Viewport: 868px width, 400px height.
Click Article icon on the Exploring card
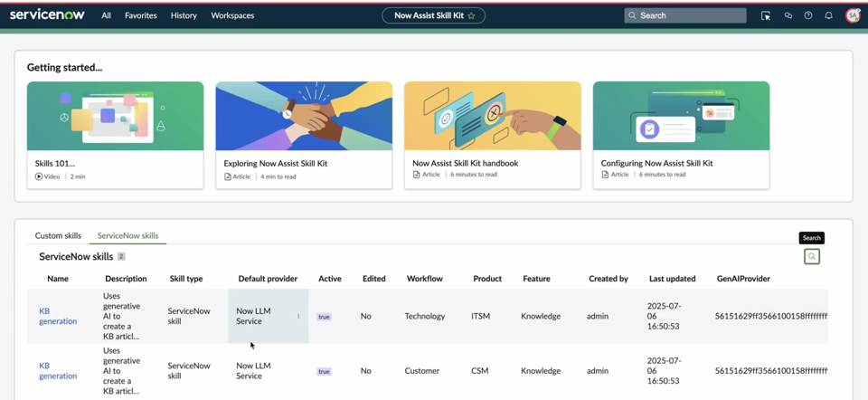coord(228,176)
